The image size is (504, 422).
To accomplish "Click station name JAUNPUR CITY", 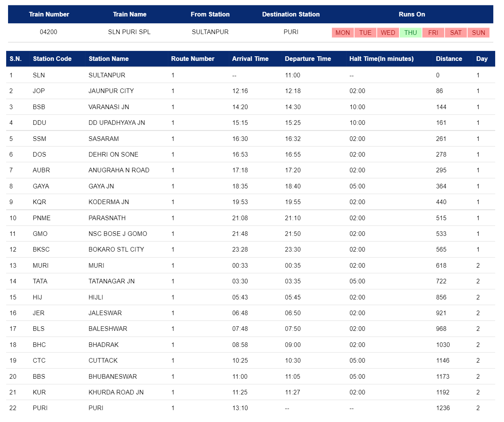I will tap(111, 91).
